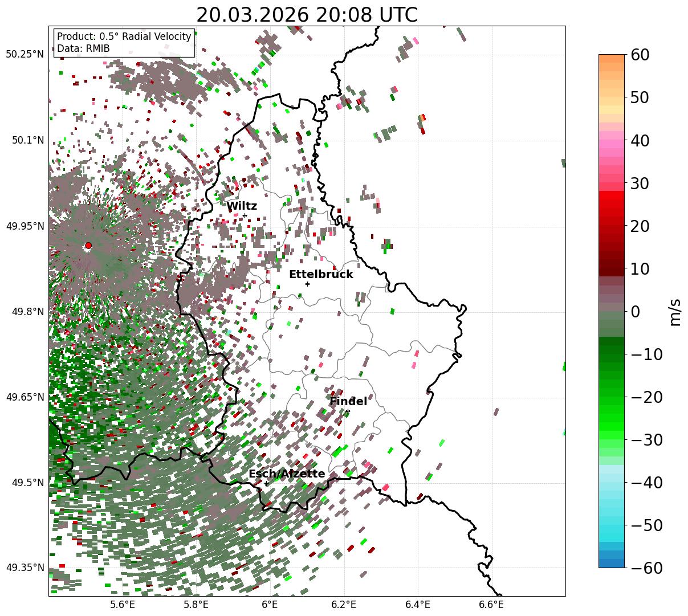Click the colorbar tick label −60
This screenshot has height=616, width=688.
click(646, 568)
